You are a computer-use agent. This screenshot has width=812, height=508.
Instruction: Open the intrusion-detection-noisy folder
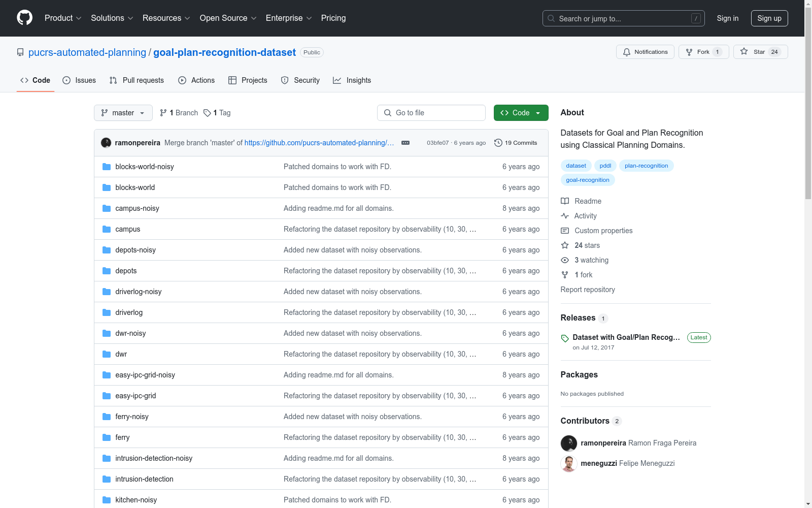(154, 458)
